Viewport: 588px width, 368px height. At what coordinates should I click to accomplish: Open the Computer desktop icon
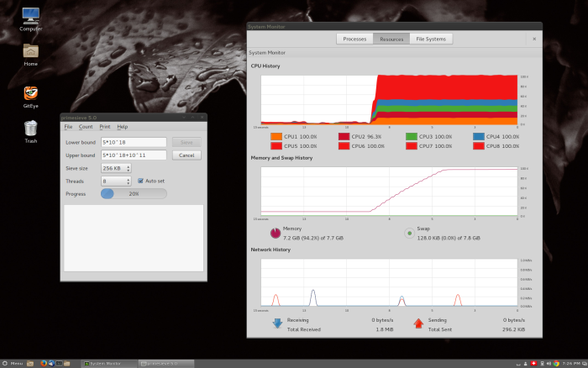click(30, 16)
